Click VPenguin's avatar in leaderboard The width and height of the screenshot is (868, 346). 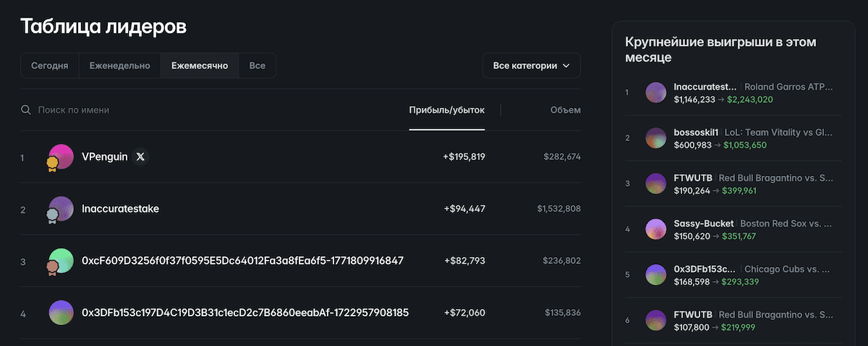click(61, 157)
